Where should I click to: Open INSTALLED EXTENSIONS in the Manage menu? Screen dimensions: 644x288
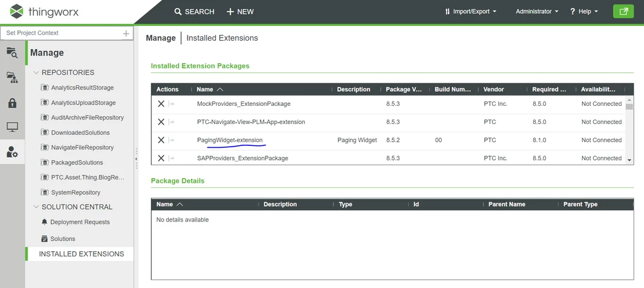point(81,254)
